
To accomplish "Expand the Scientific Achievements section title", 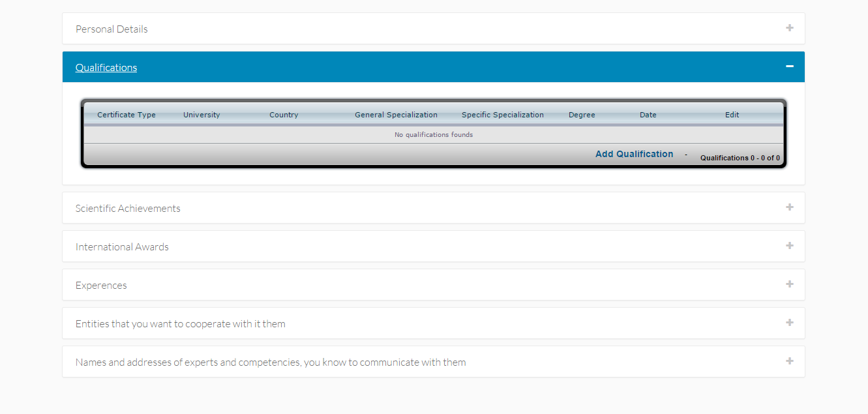I will [128, 209].
